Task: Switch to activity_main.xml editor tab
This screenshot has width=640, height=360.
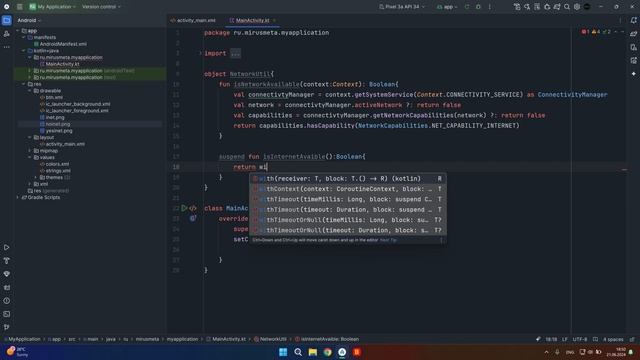Action: (193, 20)
